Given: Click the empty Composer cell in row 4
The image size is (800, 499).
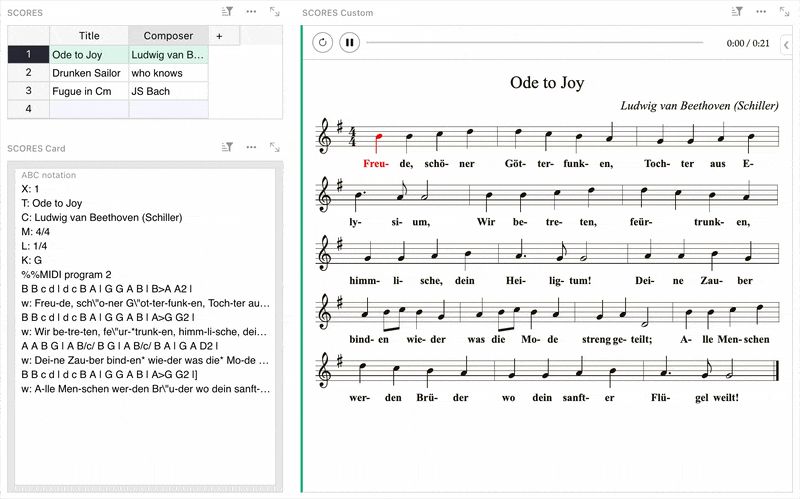Looking at the screenshot, I should point(168,109).
